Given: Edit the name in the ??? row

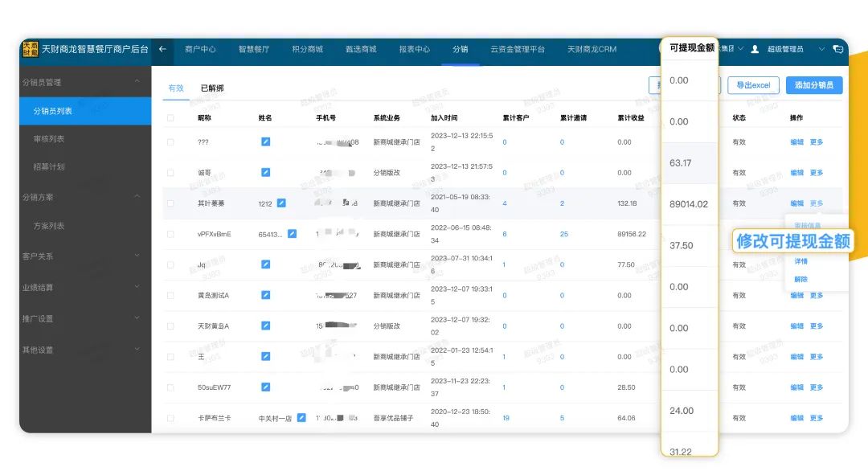Looking at the screenshot, I should click(266, 141).
